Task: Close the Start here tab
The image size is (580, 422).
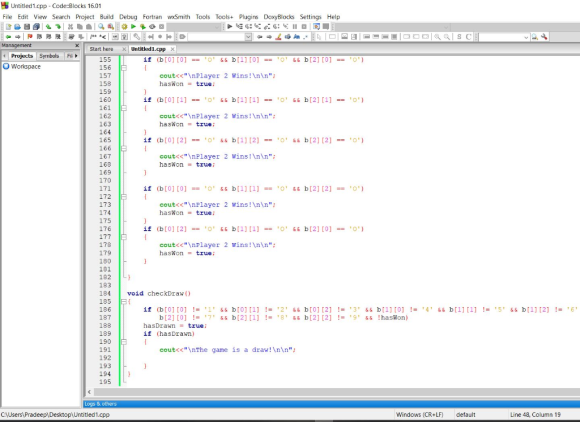Action: pos(124,49)
